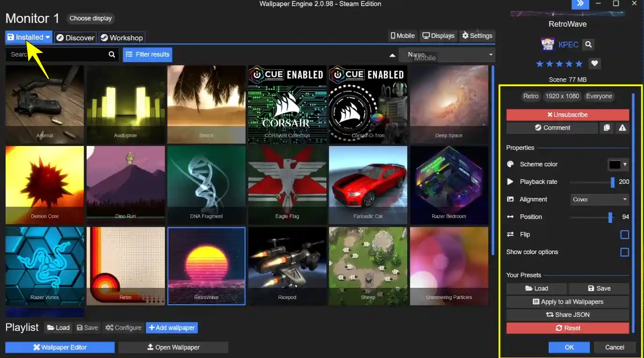Save the preset under Your Presets
The height and width of the screenshot is (358, 644).
pyautogui.click(x=599, y=289)
